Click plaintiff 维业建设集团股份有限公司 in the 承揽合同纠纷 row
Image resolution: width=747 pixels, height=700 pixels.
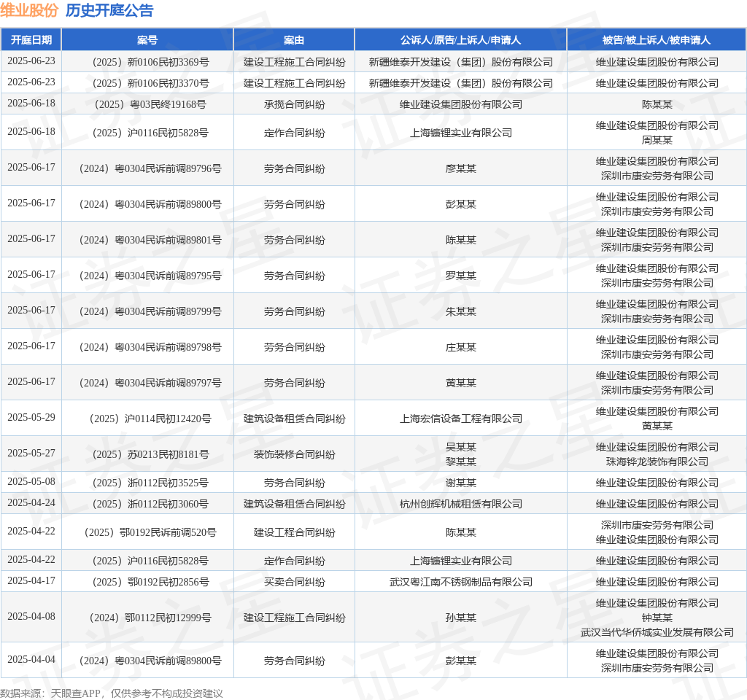(x=461, y=104)
